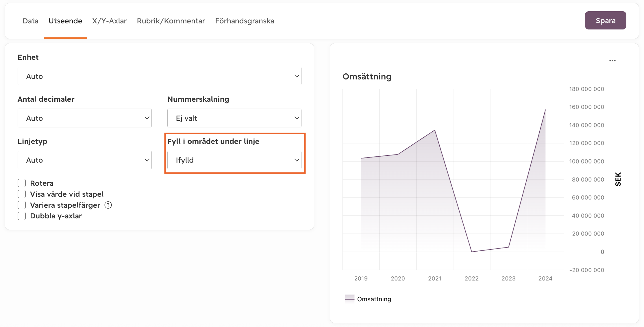Image resolution: width=644 pixels, height=327 pixels.
Task: Click the 2021 x-axis label
Action: click(x=435, y=278)
